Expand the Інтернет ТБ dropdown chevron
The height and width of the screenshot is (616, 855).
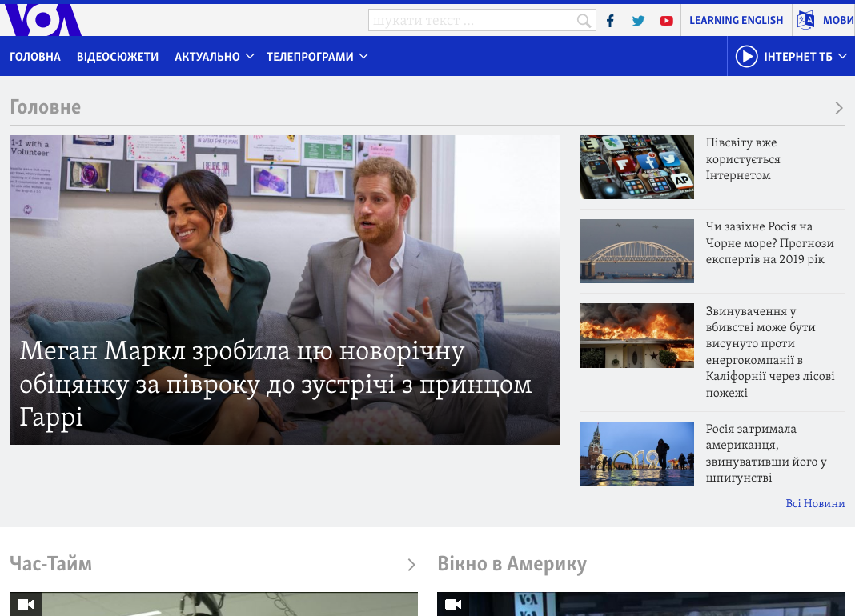(842, 57)
